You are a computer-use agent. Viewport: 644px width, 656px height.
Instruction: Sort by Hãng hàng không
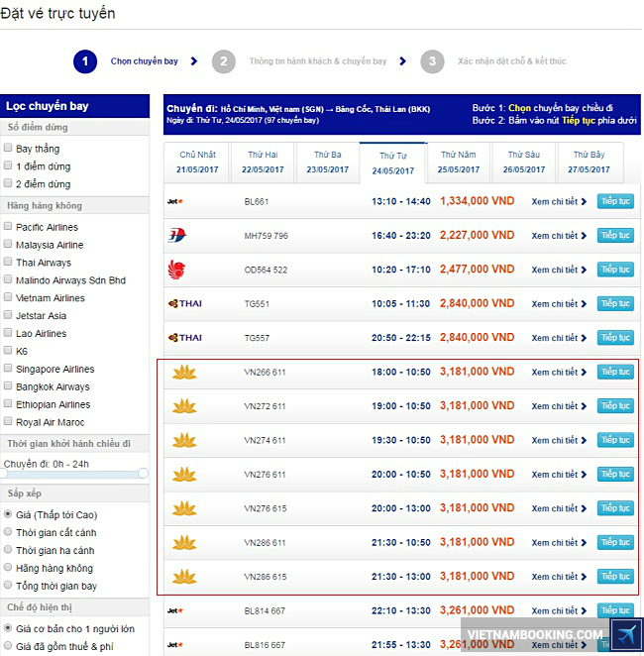(x=8, y=567)
